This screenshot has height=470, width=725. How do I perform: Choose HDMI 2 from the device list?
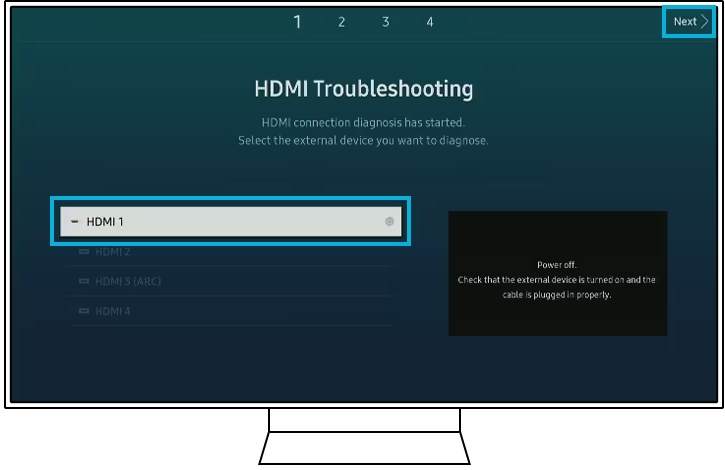tap(113, 252)
